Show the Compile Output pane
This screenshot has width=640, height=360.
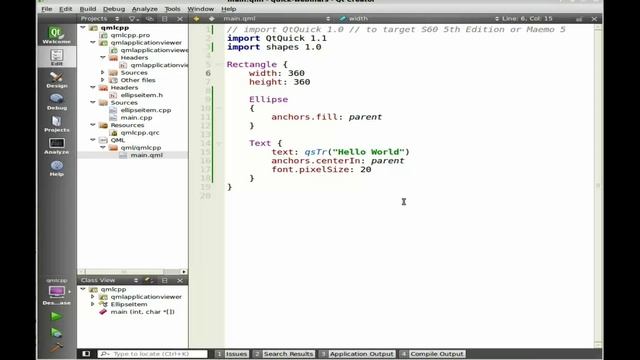[432, 354]
